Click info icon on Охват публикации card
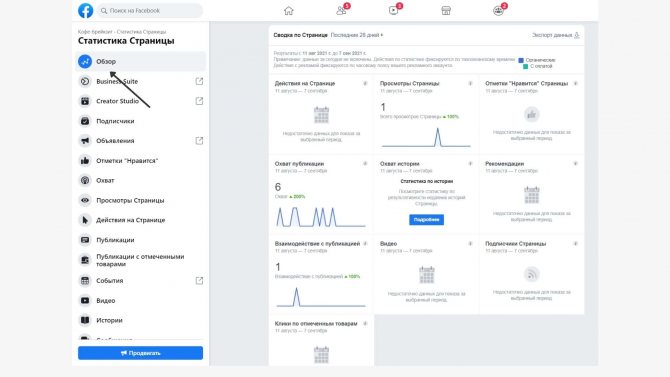This screenshot has width=670, height=377. point(365,164)
